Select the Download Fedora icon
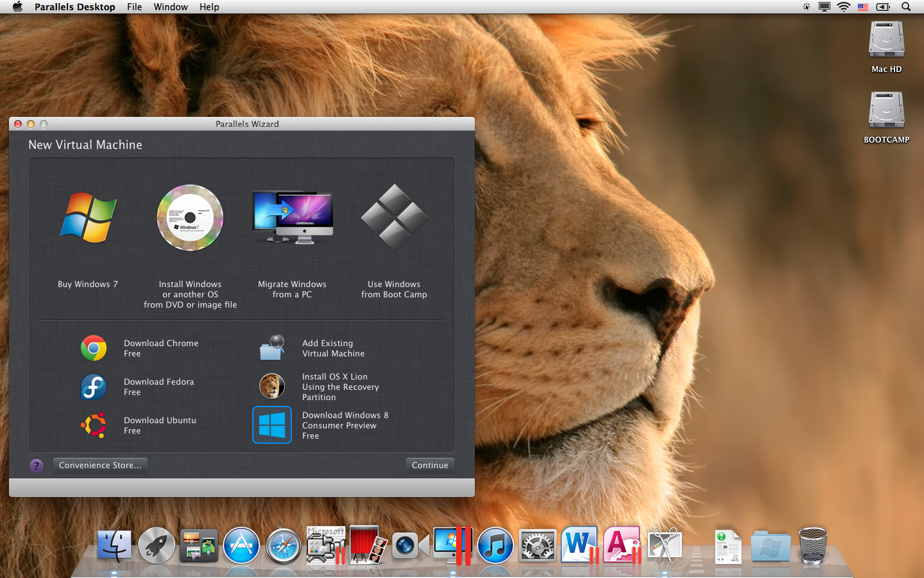 [x=94, y=387]
